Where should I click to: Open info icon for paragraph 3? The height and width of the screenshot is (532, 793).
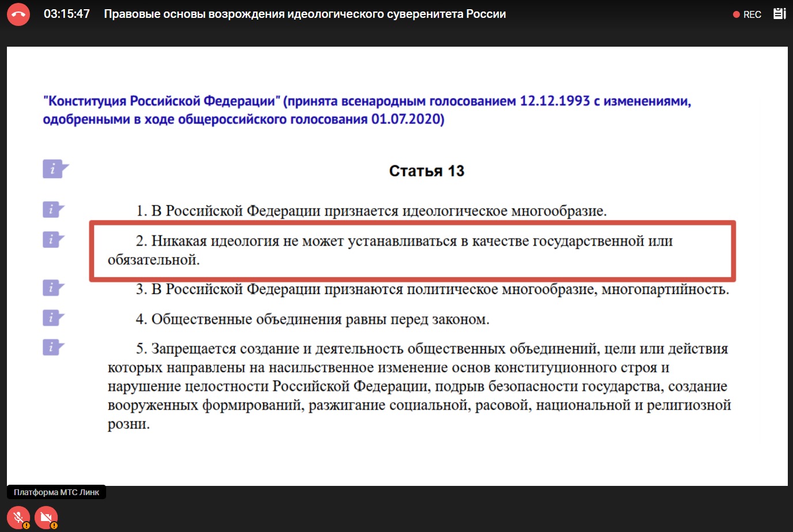pos(53,288)
